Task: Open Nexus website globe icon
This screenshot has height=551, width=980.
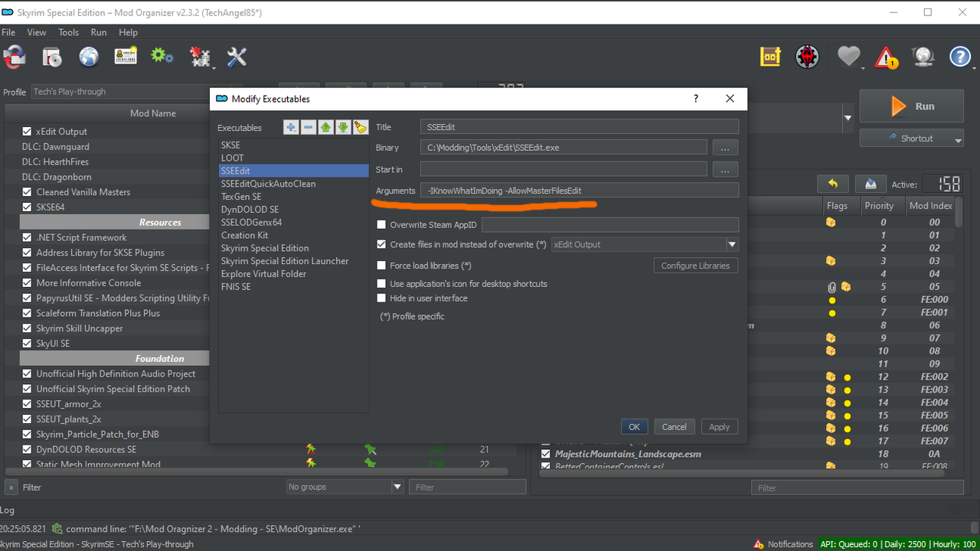Action: (89, 57)
